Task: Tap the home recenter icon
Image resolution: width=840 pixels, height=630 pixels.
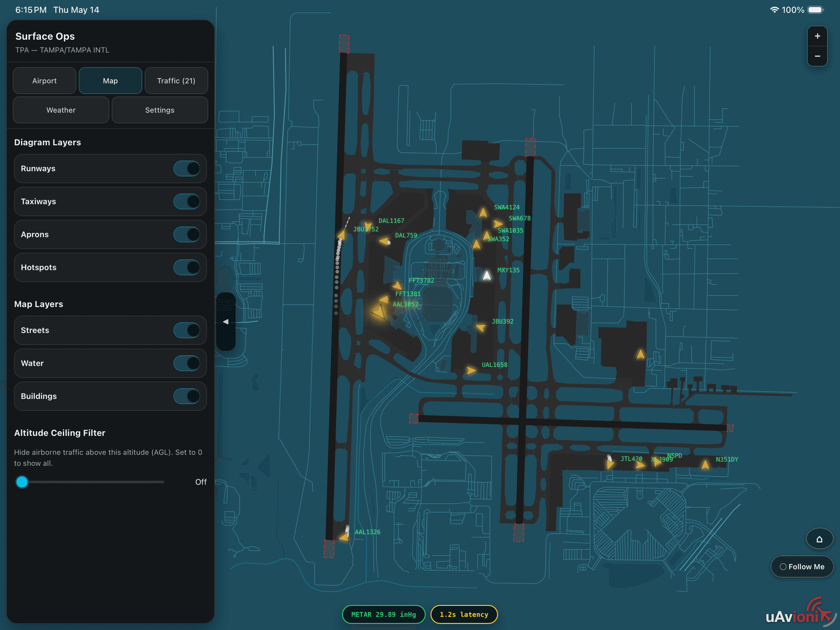Action: (x=819, y=539)
